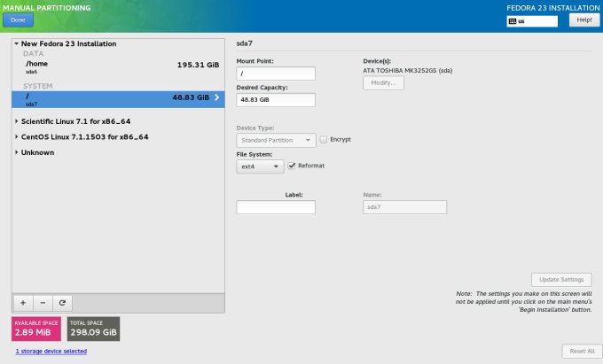
Task: Click the arrow on the selected / partition row
Action: click(217, 97)
